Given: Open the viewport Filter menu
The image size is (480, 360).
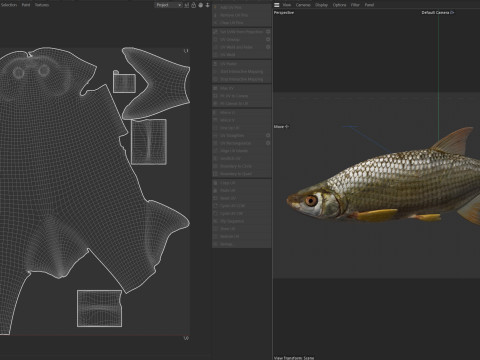Looking at the screenshot, I should coord(355,5).
